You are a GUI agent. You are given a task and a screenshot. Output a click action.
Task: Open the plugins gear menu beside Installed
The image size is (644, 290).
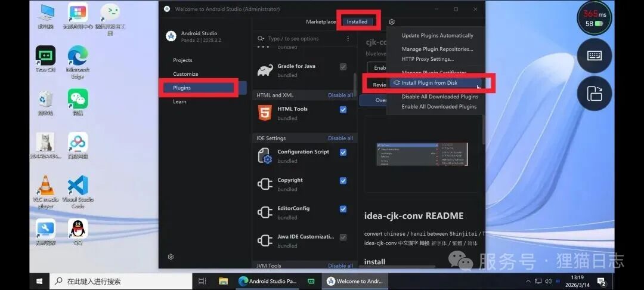pyautogui.click(x=391, y=21)
